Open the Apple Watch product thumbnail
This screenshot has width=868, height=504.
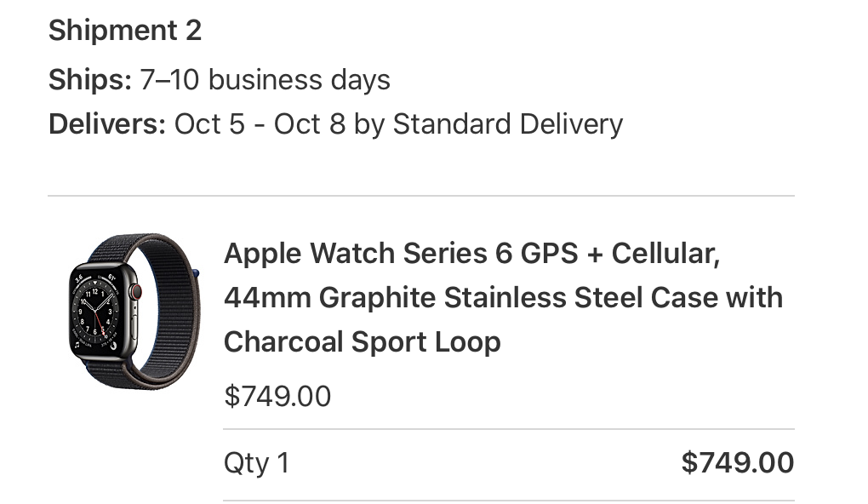click(134, 311)
